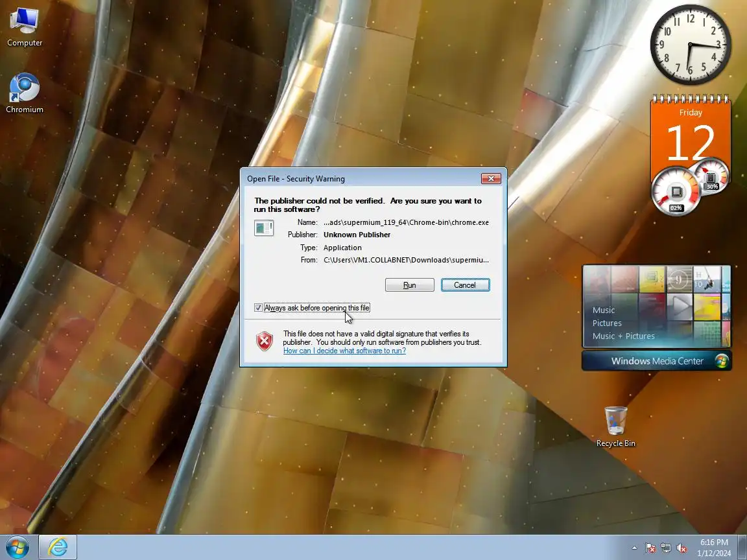Uncheck Always ask before opening this file
747x560 pixels.
pyautogui.click(x=258, y=308)
